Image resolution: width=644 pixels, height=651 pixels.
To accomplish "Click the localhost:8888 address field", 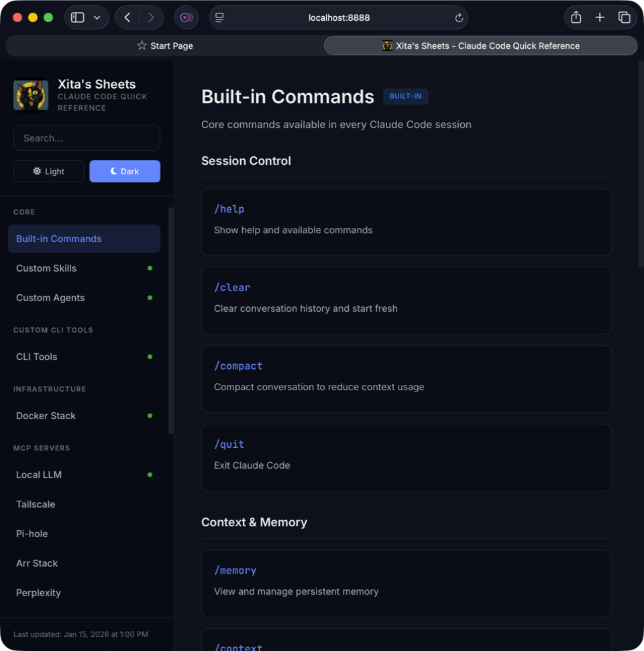I will [x=339, y=17].
